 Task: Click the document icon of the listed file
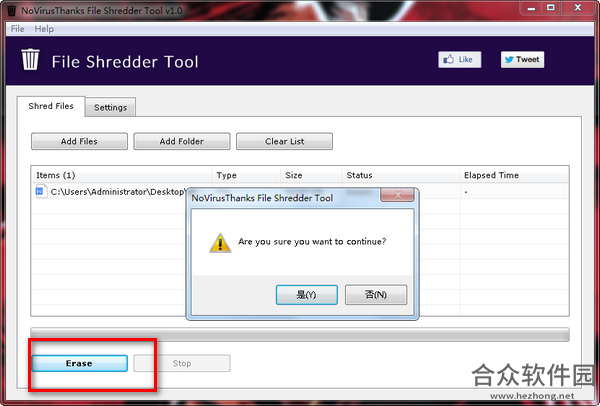[40, 191]
